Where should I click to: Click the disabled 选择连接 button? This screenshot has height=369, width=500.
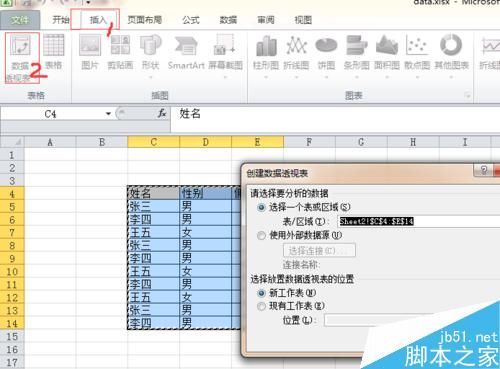click(319, 250)
